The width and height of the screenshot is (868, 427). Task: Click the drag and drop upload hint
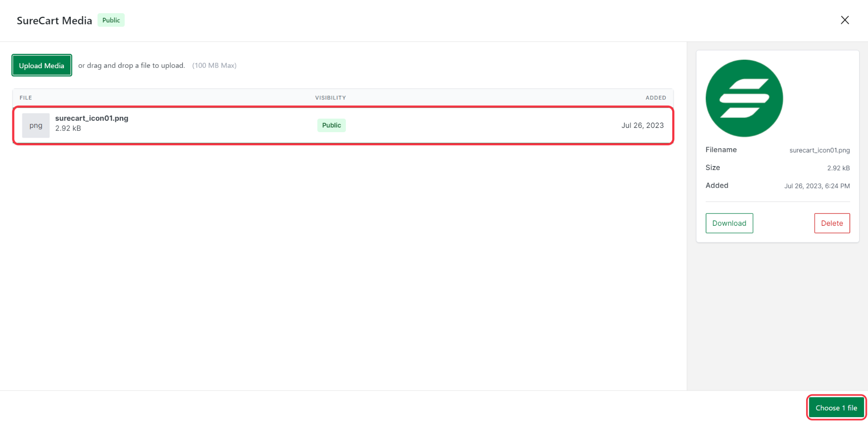point(131,65)
